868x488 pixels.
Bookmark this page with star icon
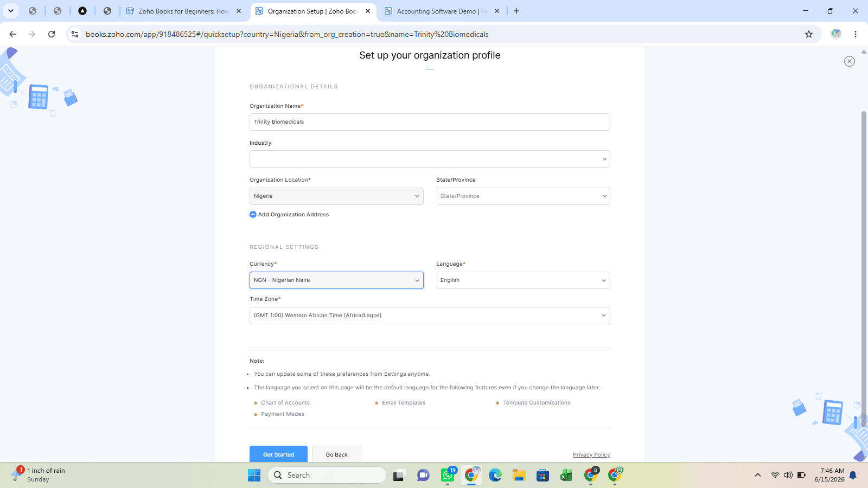pyautogui.click(x=809, y=34)
